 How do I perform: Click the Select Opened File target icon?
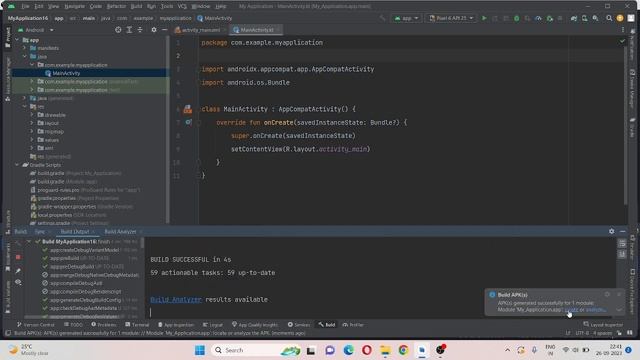118,30
